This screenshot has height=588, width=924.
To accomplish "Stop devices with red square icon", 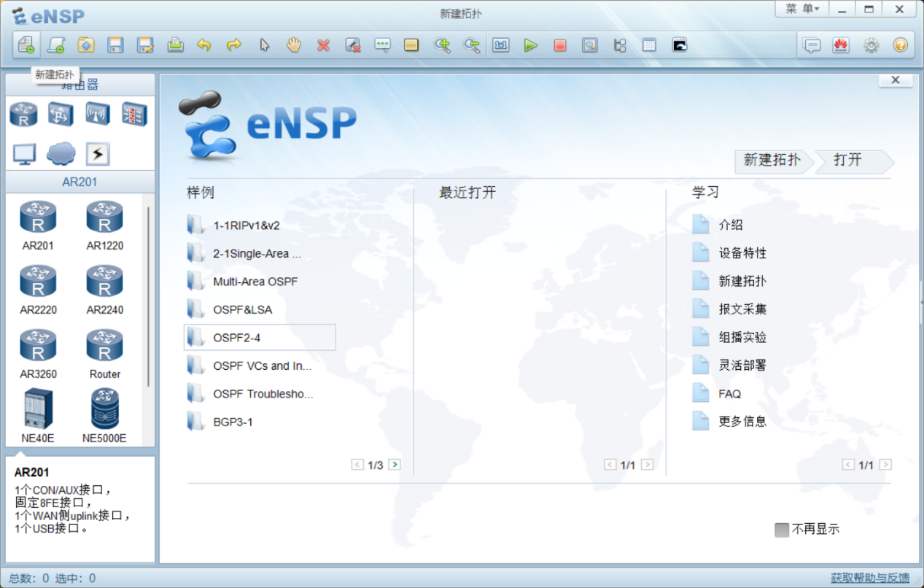I will point(560,45).
